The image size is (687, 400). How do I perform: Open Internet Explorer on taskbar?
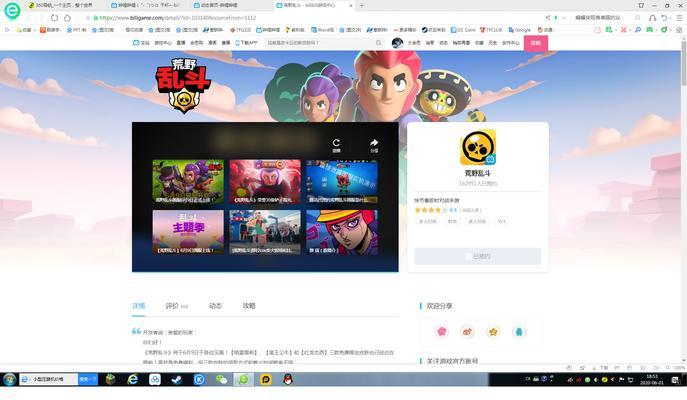click(132, 379)
